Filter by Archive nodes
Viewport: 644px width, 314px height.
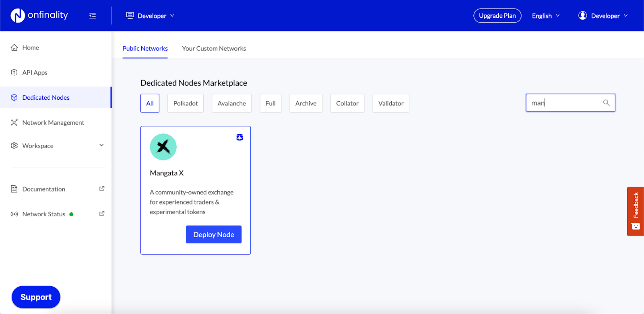[306, 103]
